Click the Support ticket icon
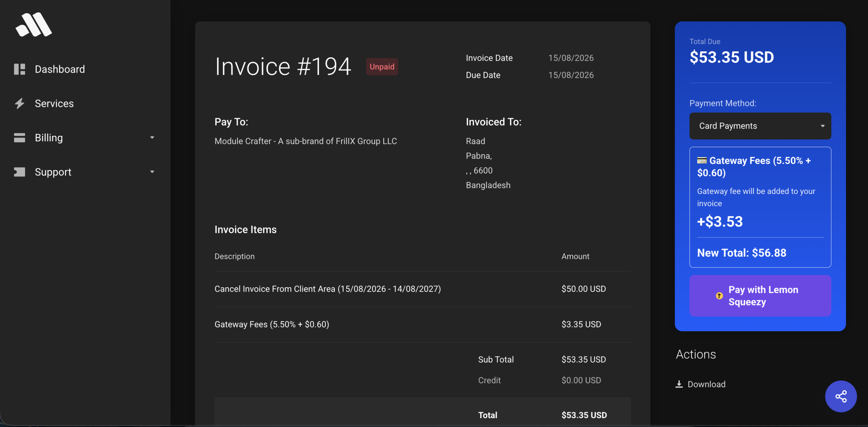Viewport: 868px width, 427px height. coord(19,172)
